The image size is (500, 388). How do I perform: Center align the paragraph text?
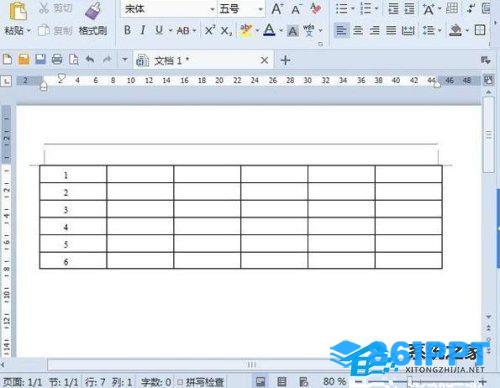coord(358,31)
